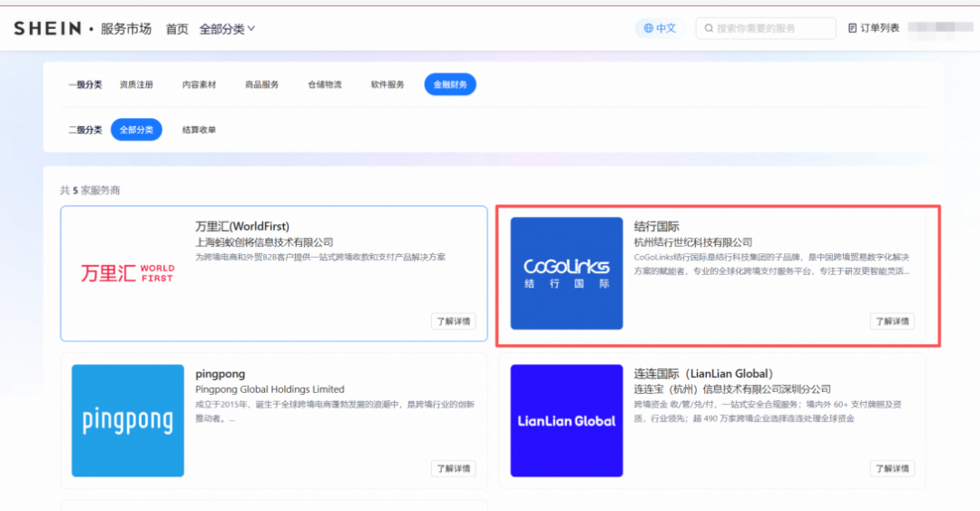Select the 仓储物流 category tab
The height and width of the screenshot is (511, 980).
[324, 84]
